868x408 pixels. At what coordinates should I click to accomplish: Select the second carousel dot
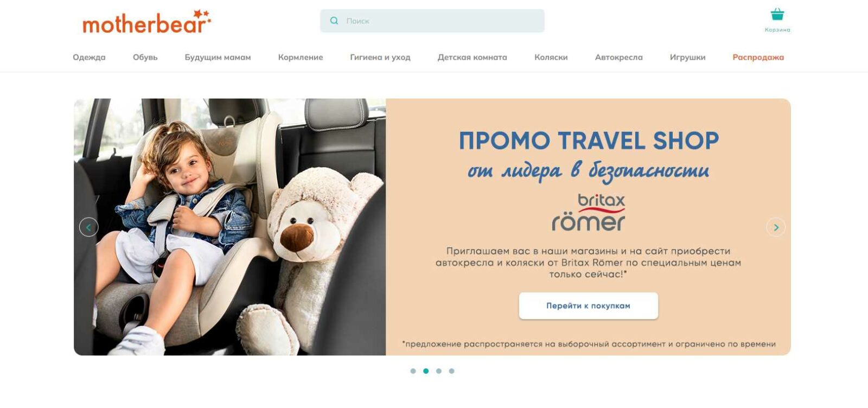click(426, 371)
